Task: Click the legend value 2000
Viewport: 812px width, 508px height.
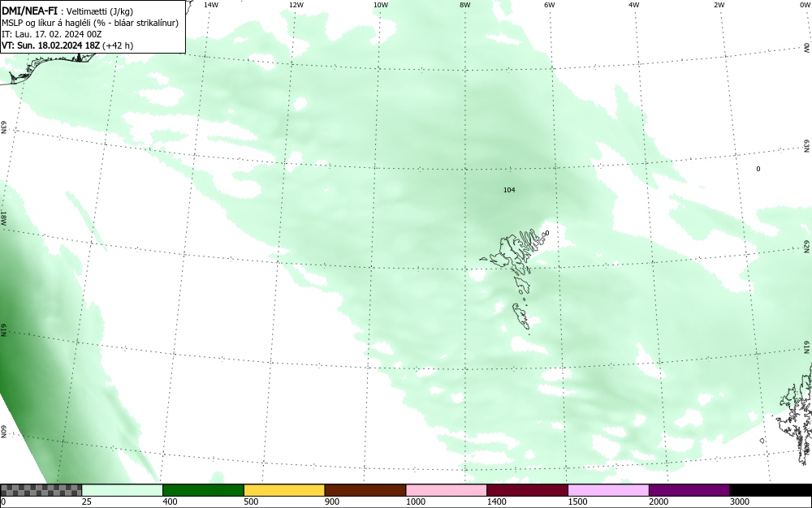Action: (659, 502)
